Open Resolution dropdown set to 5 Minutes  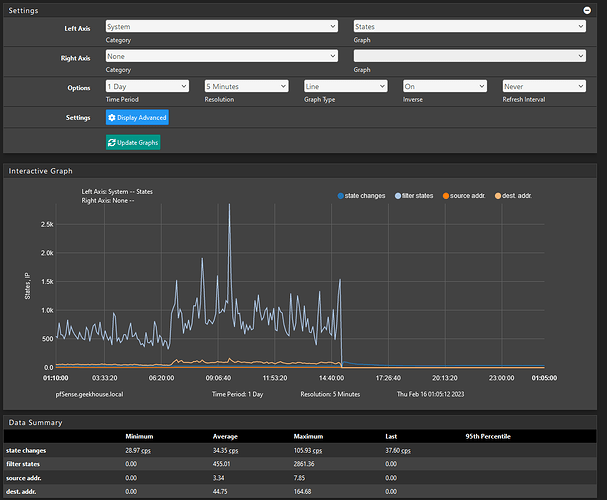(x=246, y=87)
